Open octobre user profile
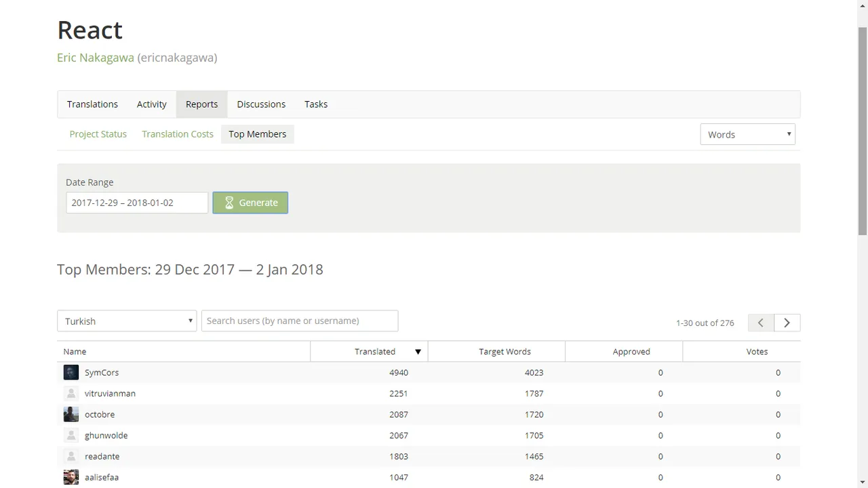 pos(100,414)
